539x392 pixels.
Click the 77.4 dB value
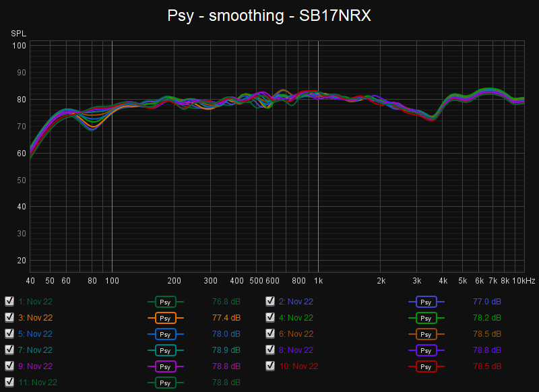click(x=226, y=318)
